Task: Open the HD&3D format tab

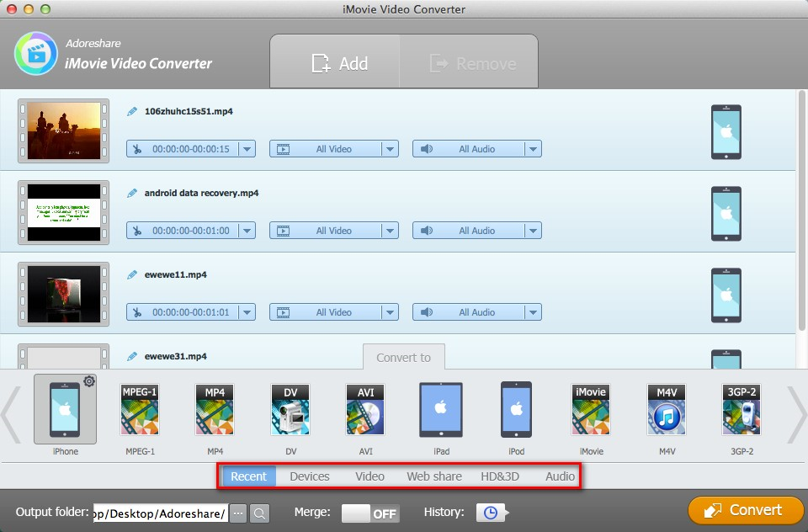Action: 500,476
